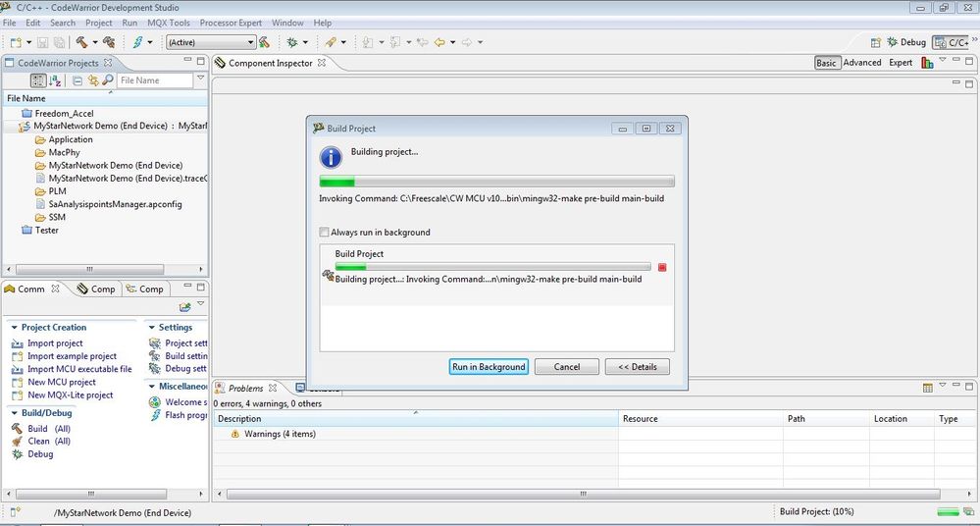The image size is (980, 526).
Task: Click main build progress bar in dialog
Action: point(497,182)
